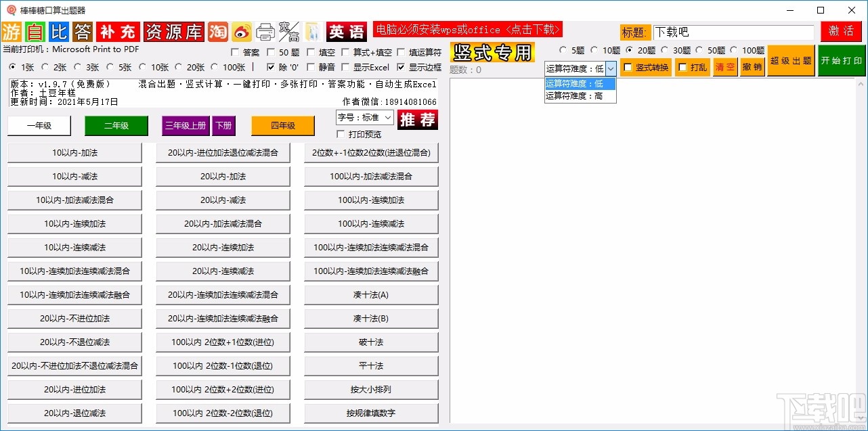Click the 淘 Taobao icon
The width and height of the screenshot is (868, 431).
[218, 32]
